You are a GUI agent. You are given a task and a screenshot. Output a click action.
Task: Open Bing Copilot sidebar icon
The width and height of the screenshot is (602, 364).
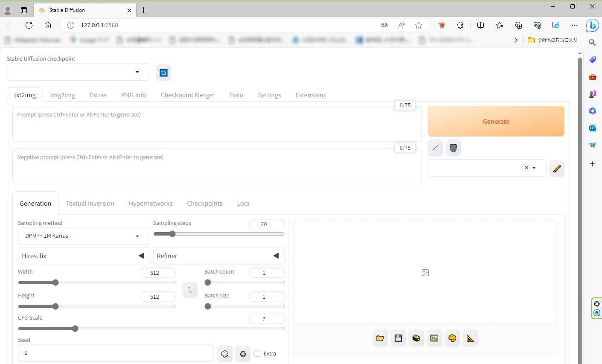[x=592, y=25]
